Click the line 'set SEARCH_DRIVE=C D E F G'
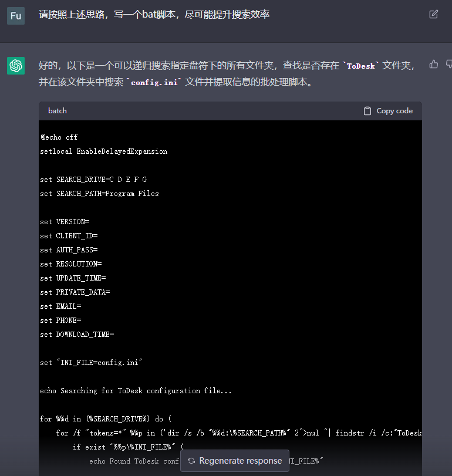 93,180
